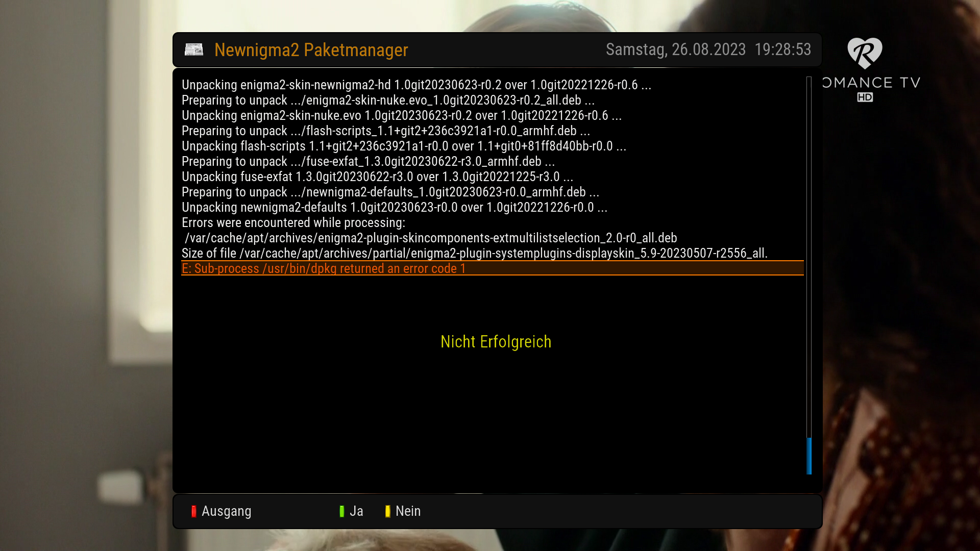This screenshot has width=980, height=551.
Task: Click the red Ausgang color key icon
Action: click(x=194, y=511)
